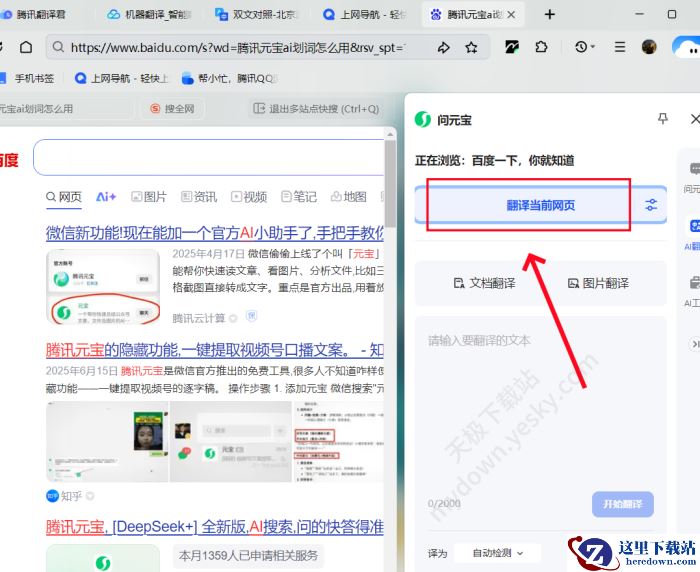Select the 视频 search tab

[x=249, y=197]
